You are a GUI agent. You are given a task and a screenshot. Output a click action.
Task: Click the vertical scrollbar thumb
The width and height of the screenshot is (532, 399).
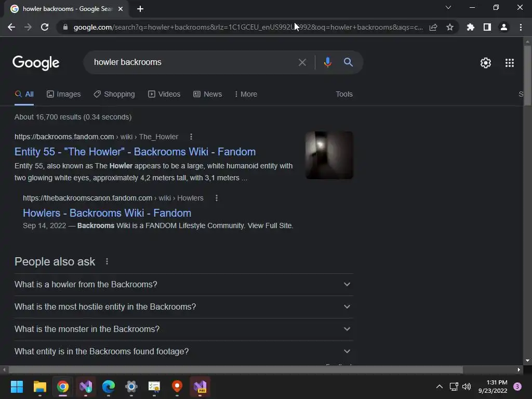coord(527,75)
